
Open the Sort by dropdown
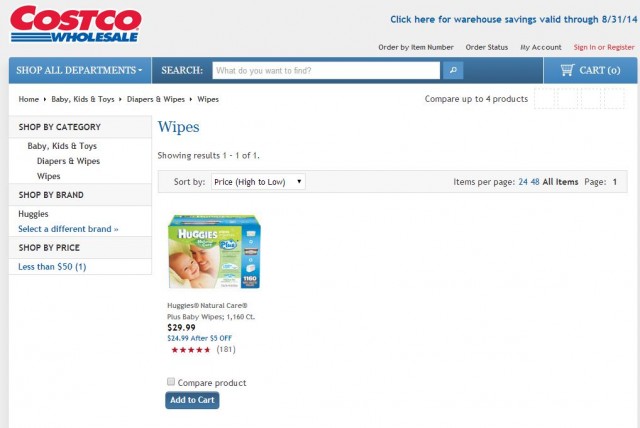point(258,182)
